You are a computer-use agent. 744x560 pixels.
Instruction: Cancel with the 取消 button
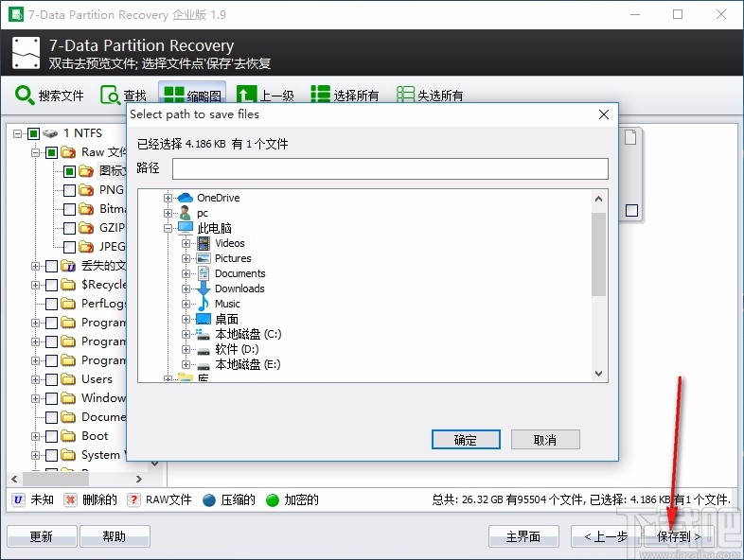click(545, 440)
